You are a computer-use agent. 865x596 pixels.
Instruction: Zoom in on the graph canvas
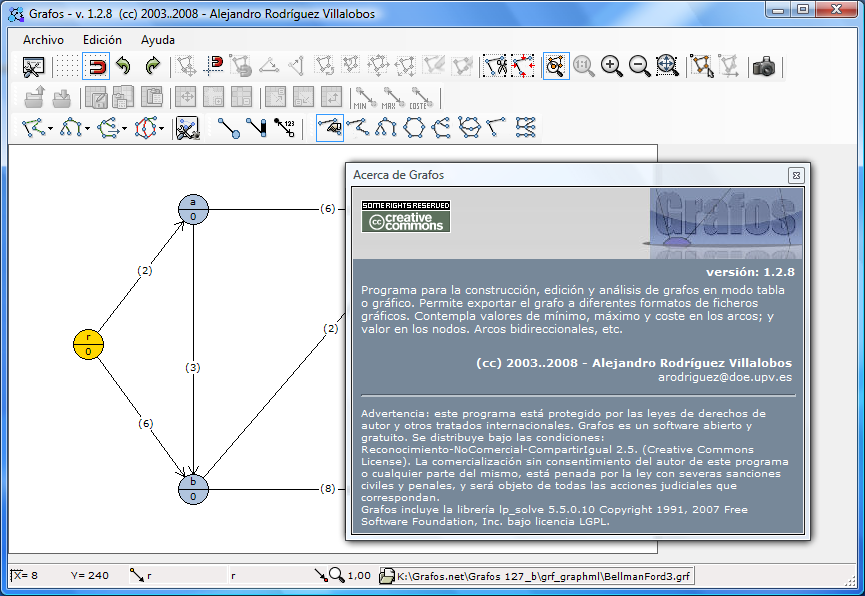click(611, 67)
